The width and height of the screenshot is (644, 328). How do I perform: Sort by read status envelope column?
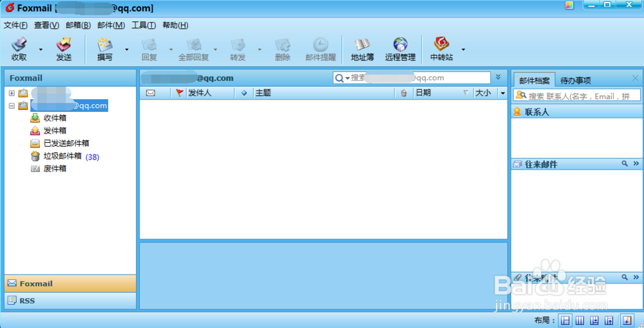pyautogui.click(x=151, y=93)
